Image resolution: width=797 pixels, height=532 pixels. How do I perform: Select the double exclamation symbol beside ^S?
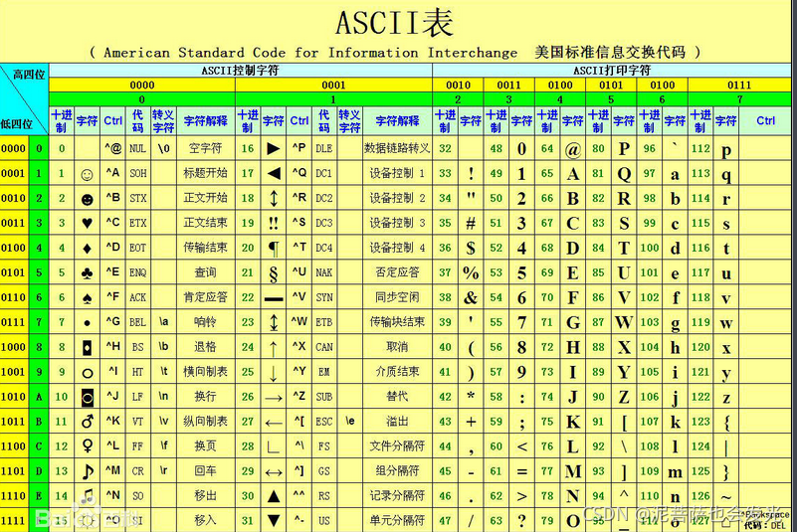click(x=274, y=223)
